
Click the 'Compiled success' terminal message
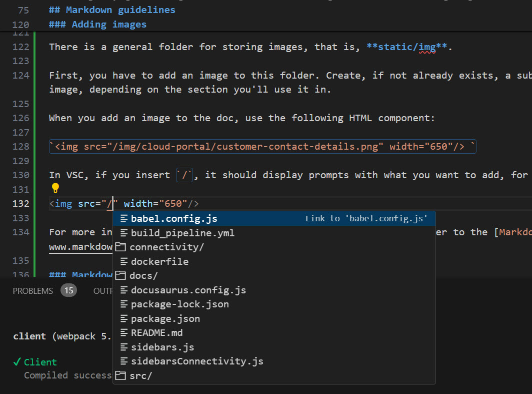tap(67, 375)
